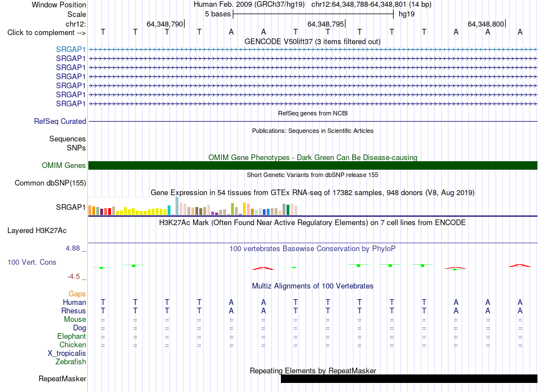Screen dimensions: 538x392
Task: Click the black SRGAP1 label in the GTEx track
Action: (x=71, y=207)
